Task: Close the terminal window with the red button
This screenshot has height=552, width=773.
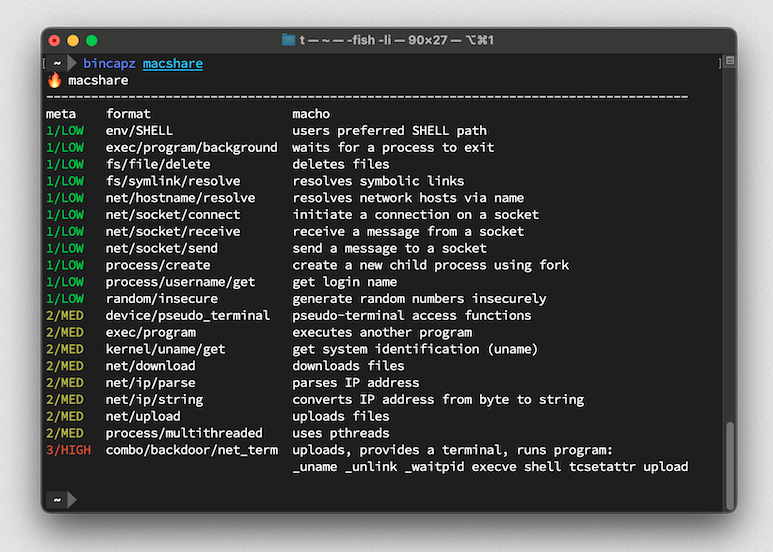Action: [54, 40]
